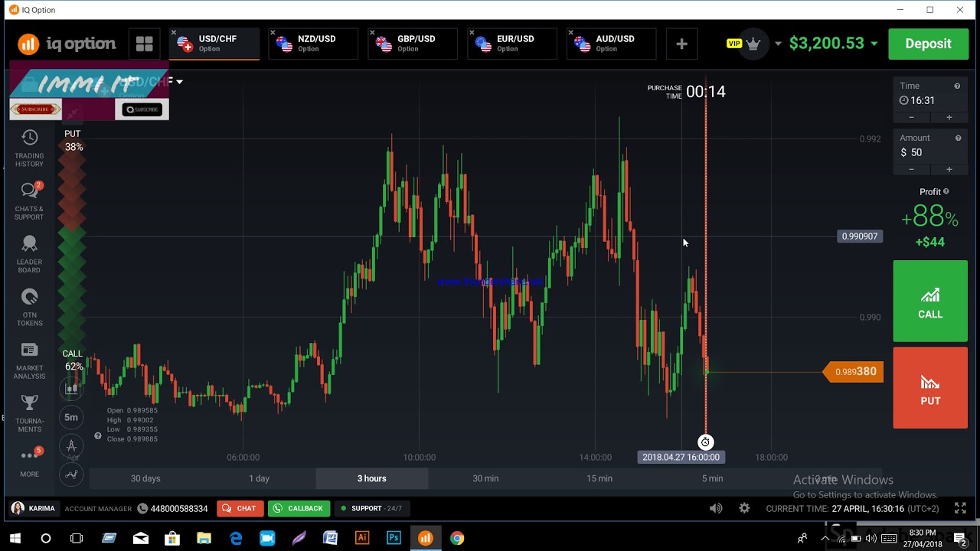Open Chats & Support panel

coord(29,201)
